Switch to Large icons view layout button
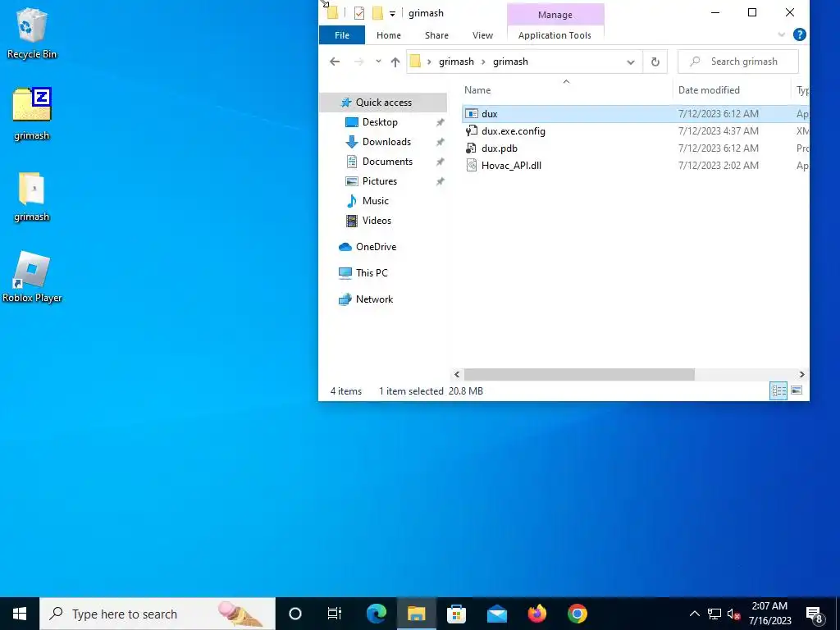The height and width of the screenshot is (630, 840). (797, 390)
